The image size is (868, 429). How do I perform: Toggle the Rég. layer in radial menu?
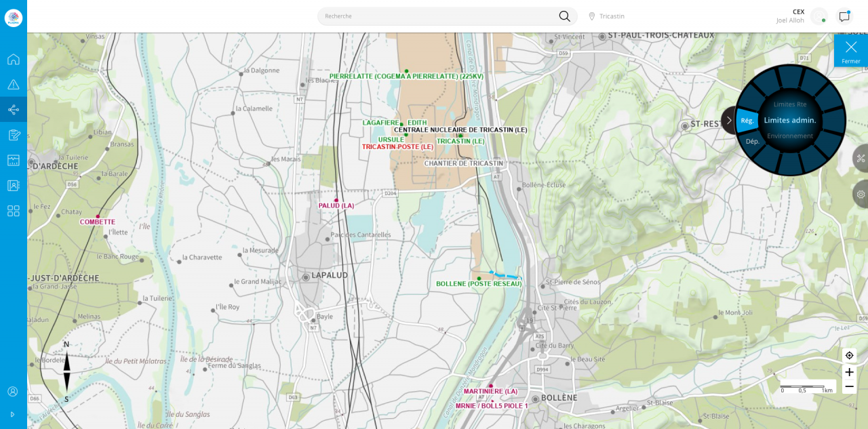tap(747, 121)
